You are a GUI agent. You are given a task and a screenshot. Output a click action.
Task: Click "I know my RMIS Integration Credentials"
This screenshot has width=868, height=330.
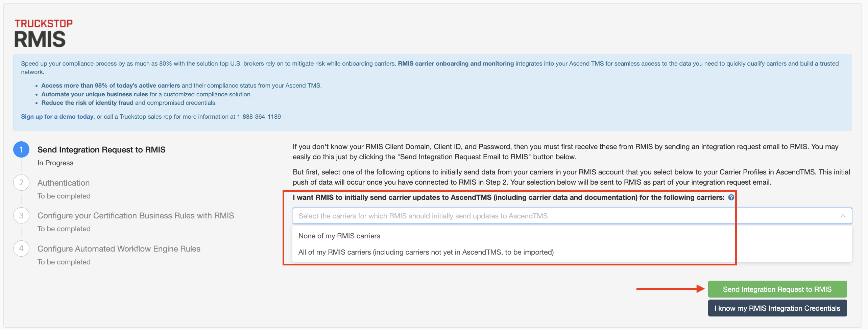pos(777,308)
